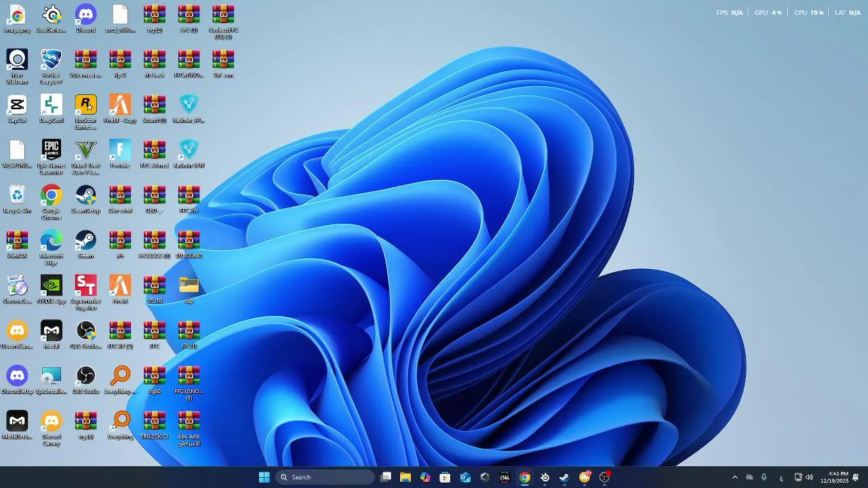Select the trg60 archive icon
The height and width of the screenshot is (488, 868).
click(x=154, y=380)
